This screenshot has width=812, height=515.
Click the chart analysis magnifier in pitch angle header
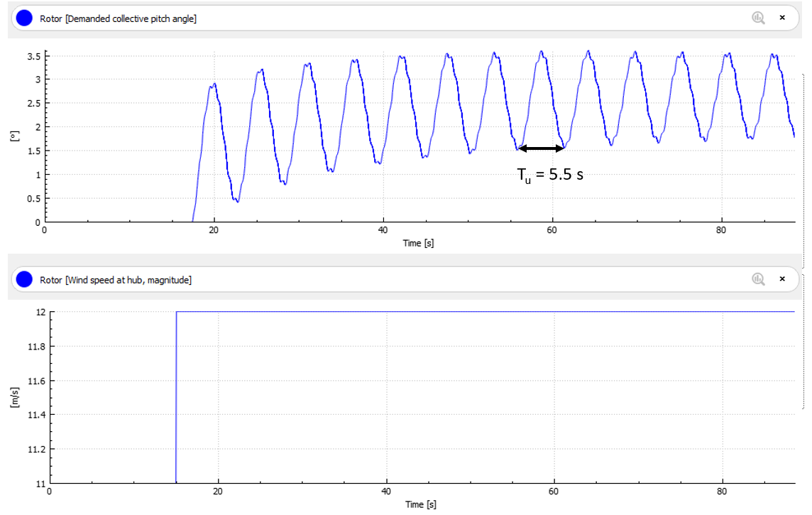758,18
